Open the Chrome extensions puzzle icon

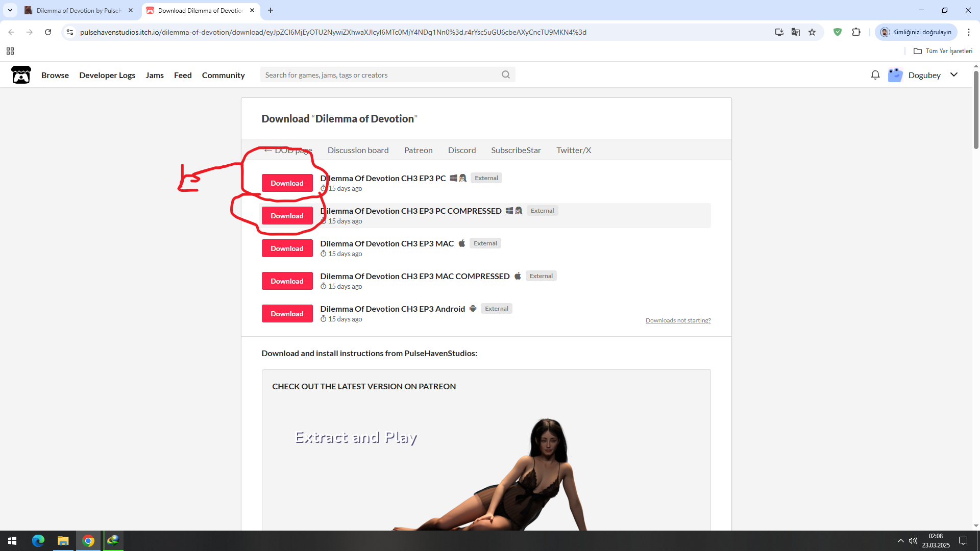856,32
